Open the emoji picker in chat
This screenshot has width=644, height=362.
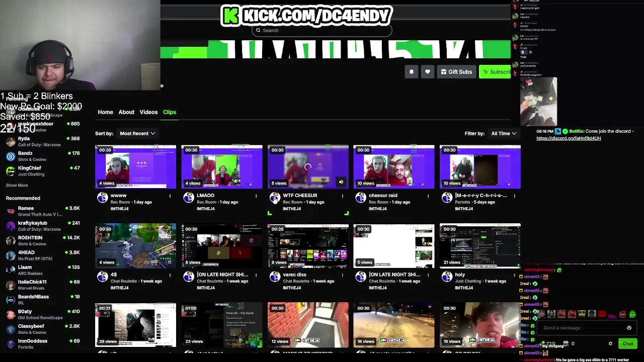coord(629,328)
